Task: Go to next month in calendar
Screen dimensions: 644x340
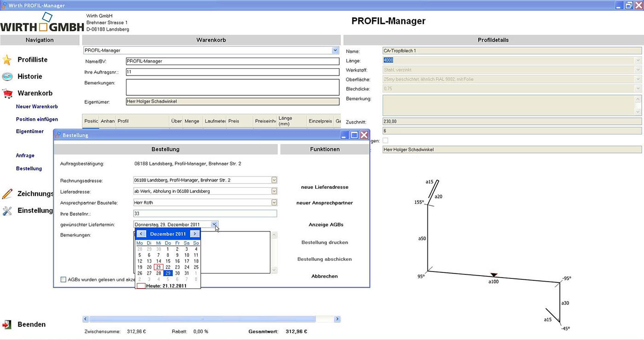Action: point(195,234)
